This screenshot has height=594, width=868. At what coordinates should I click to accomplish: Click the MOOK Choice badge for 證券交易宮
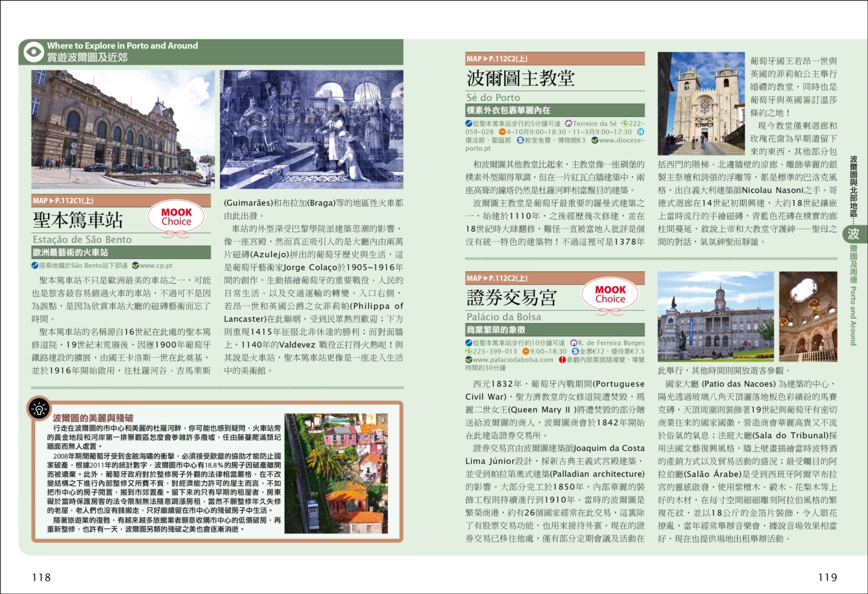point(610,295)
